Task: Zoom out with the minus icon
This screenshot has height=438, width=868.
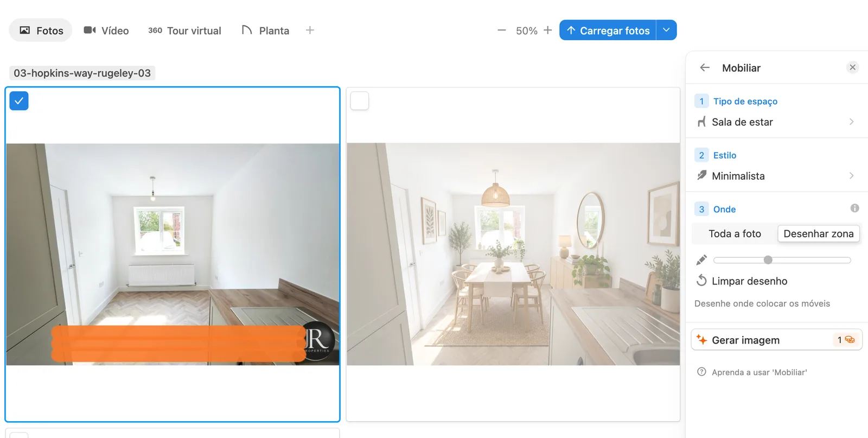Action: pos(502,30)
